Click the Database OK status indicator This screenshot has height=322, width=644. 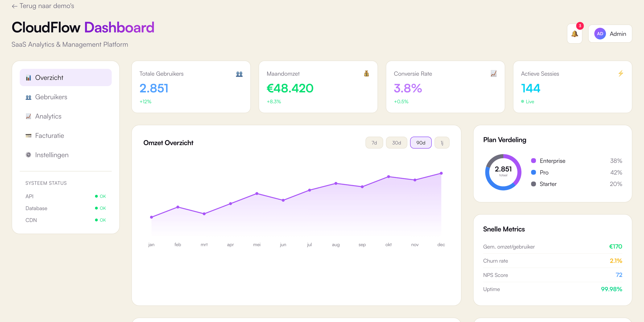coord(100,208)
